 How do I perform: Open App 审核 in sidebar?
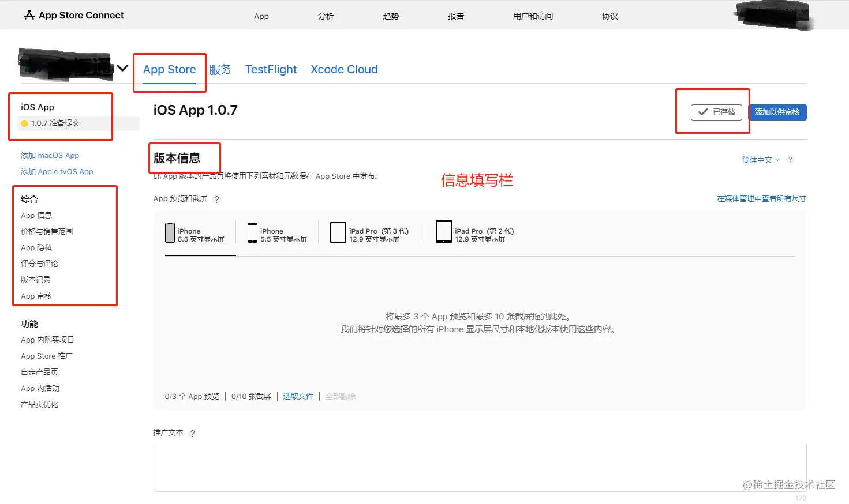(x=36, y=296)
